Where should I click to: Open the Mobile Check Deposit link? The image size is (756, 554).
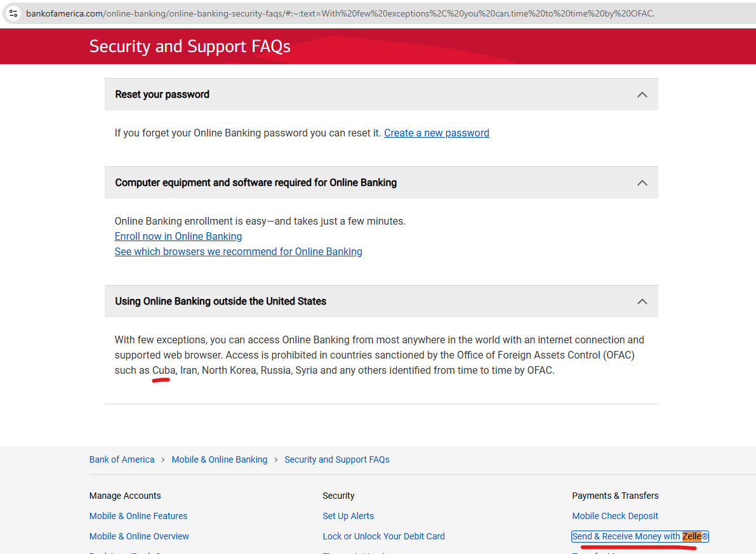pos(614,516)
